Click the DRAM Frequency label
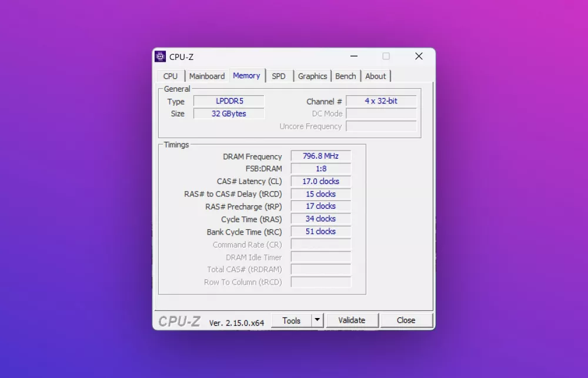588x378 pixels. pyautogui.click(x=252, y=157)
